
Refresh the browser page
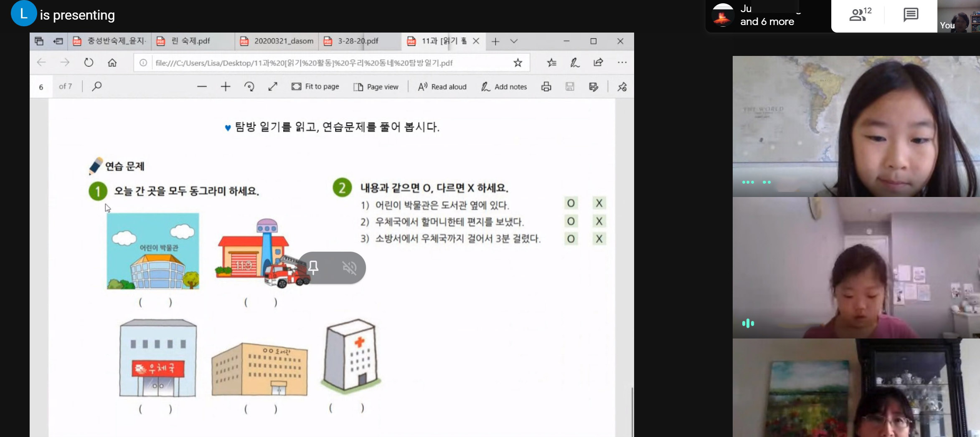[89, 63]
